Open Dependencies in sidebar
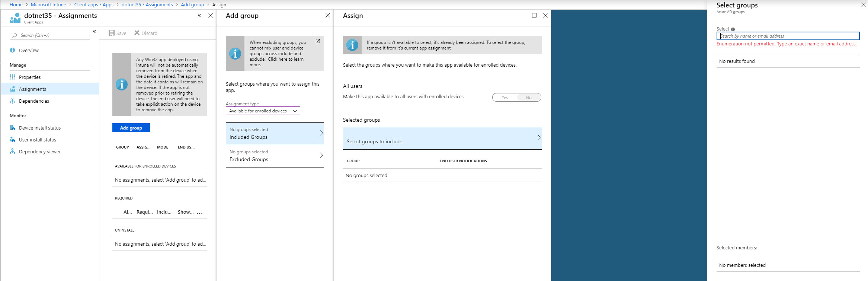This screenshot has height=281, width=868. coord(34,101)
